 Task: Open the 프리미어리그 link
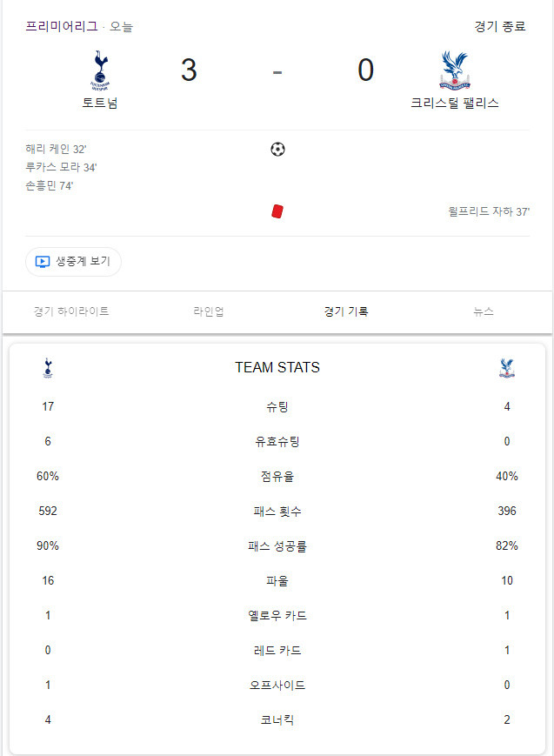pyautogui.click(x=62, y=26)
